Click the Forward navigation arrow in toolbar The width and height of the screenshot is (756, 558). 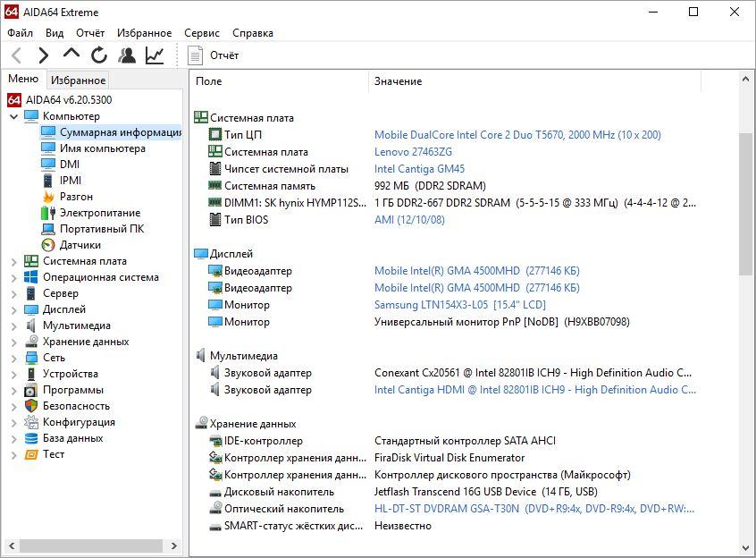43,55
